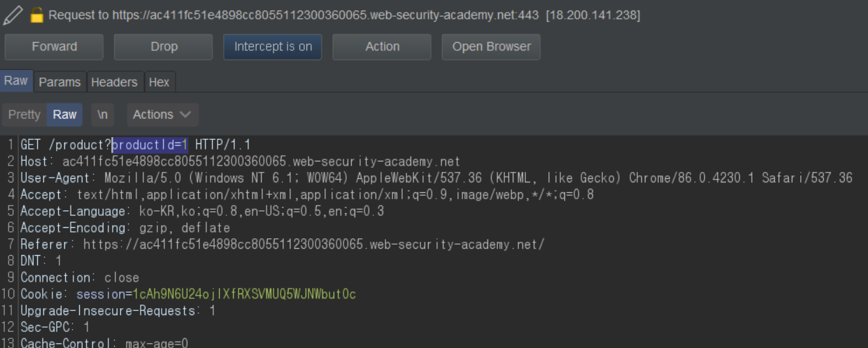Switch to the Params tab

tap(59, 82)
